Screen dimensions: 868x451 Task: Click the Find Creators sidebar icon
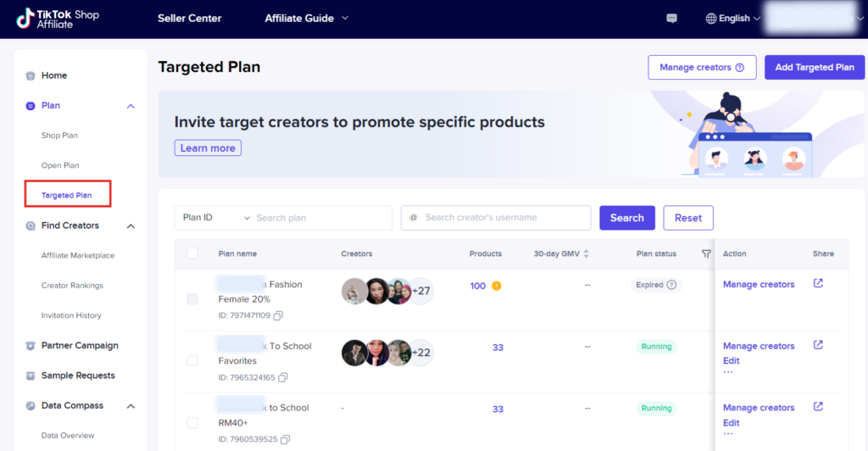coord(31,225)
